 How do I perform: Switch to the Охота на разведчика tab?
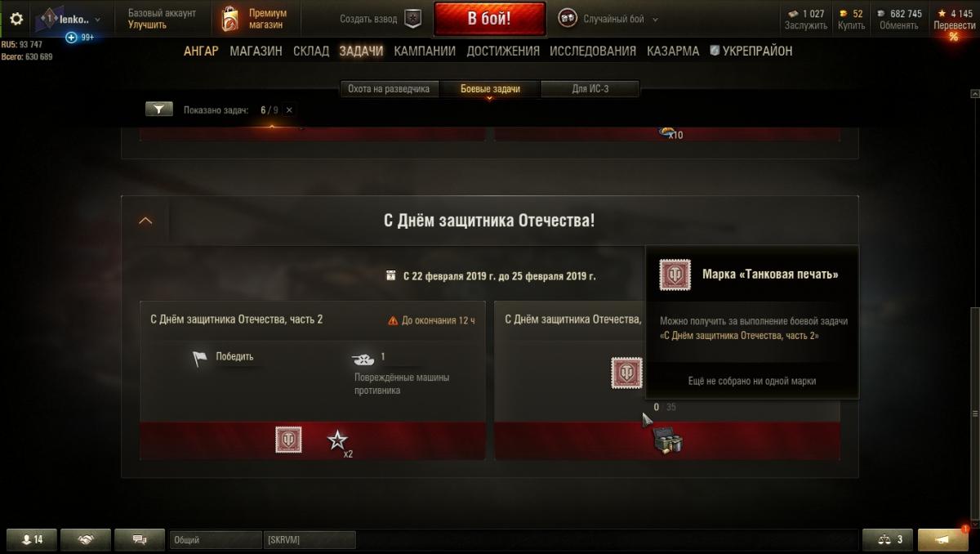pyautogui.click(x=389, y=89)
